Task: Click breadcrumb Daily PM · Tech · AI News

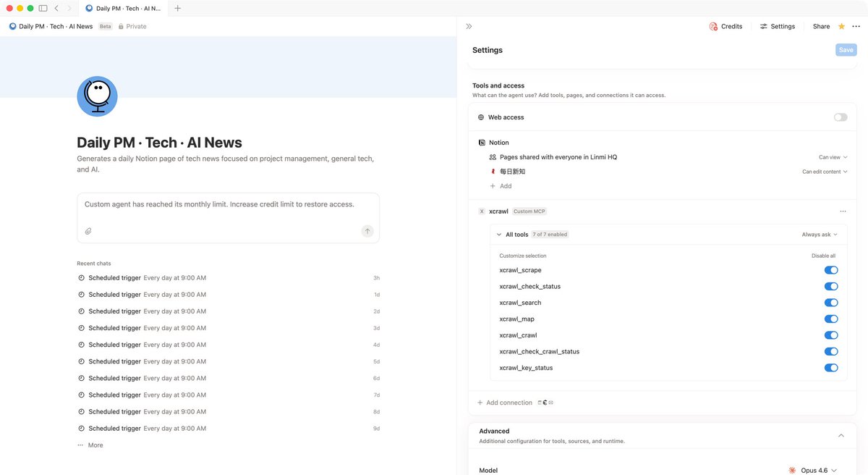Action: coord(56,26)
